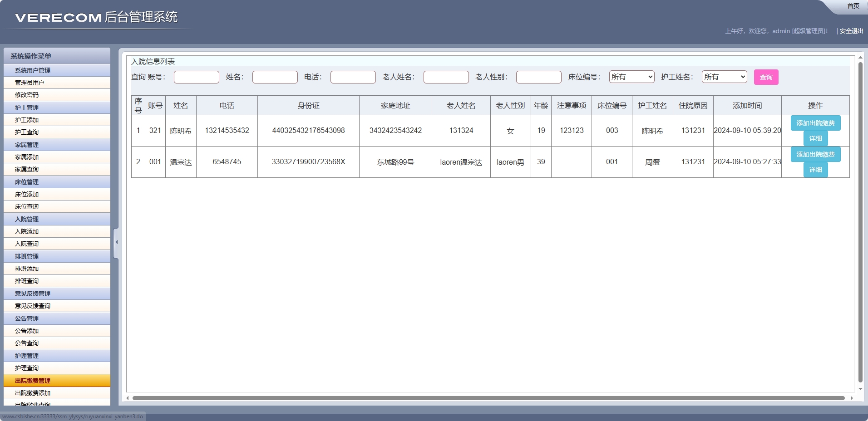Open 出院缴费添加 in the sidebar
The image size is (868, 421).
57,393
